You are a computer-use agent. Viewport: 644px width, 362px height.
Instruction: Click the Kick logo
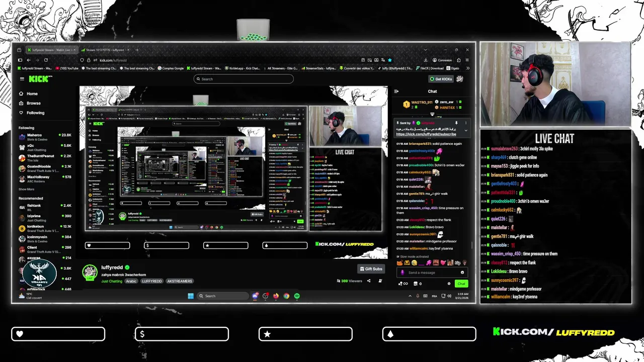[x=39, y=79]
